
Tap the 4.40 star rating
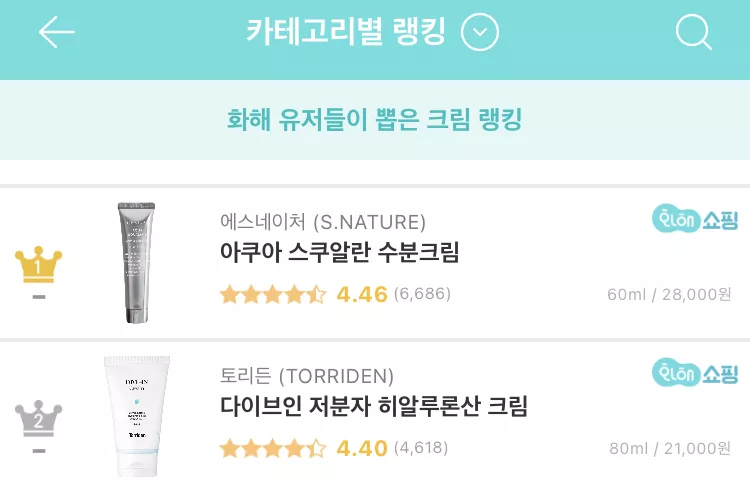[303, 448]
